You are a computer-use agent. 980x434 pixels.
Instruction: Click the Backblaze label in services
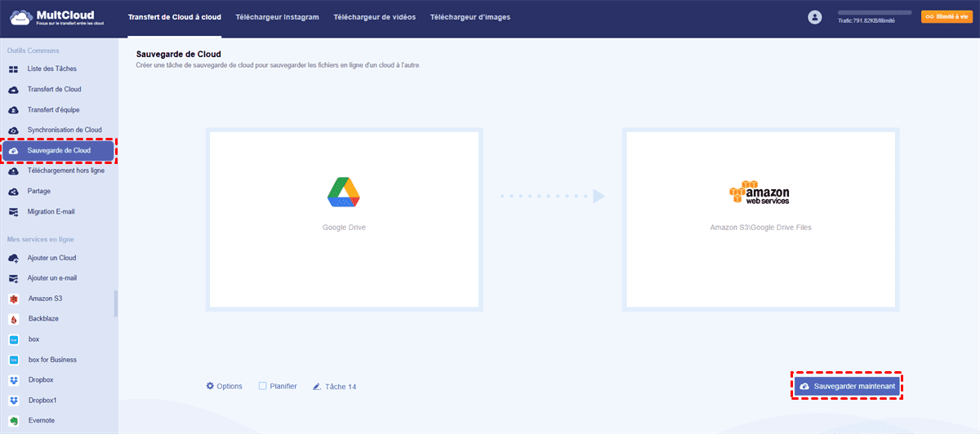click(43, 319)
